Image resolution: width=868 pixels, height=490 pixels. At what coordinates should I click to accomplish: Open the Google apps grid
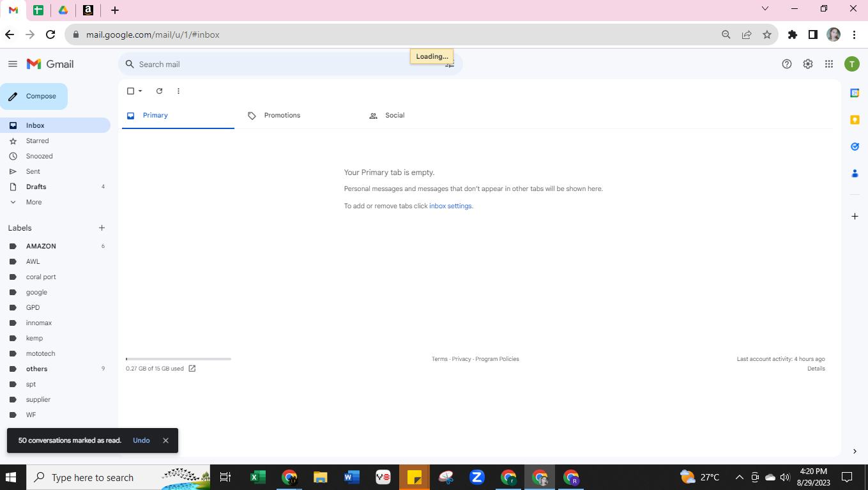tap(829, 64)
